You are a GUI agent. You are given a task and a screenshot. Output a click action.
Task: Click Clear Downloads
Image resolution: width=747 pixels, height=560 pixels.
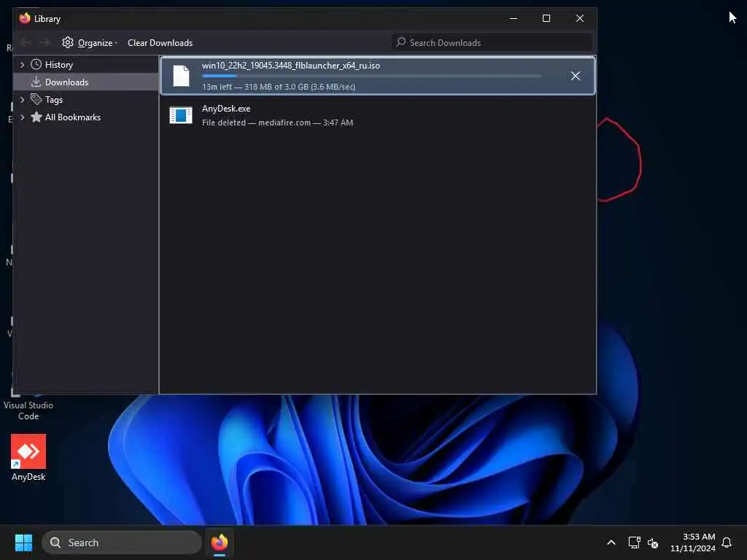click(x=160, y=43)
